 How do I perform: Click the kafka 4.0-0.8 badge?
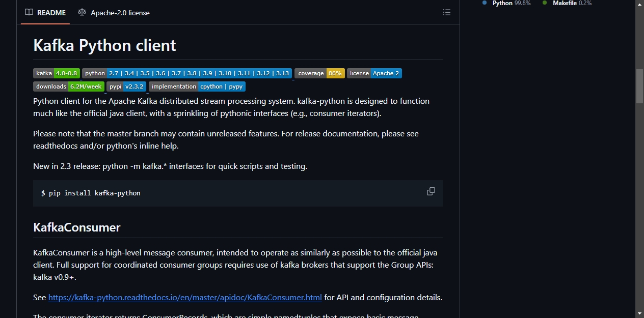point(57,73)
